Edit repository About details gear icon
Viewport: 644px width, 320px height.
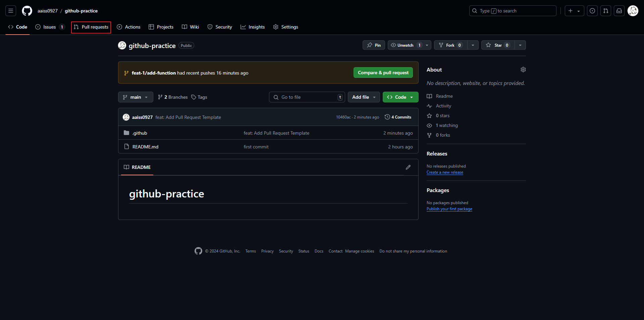tap(523, 70)
